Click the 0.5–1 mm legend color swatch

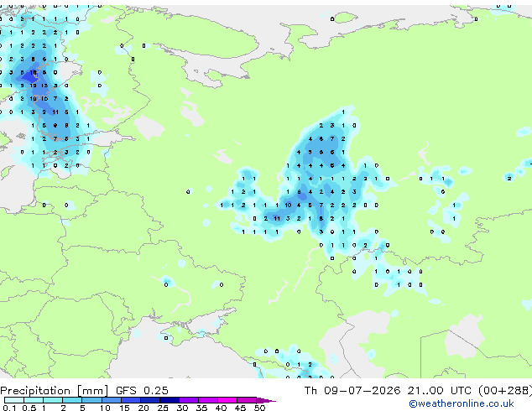(x=34, y=400)
